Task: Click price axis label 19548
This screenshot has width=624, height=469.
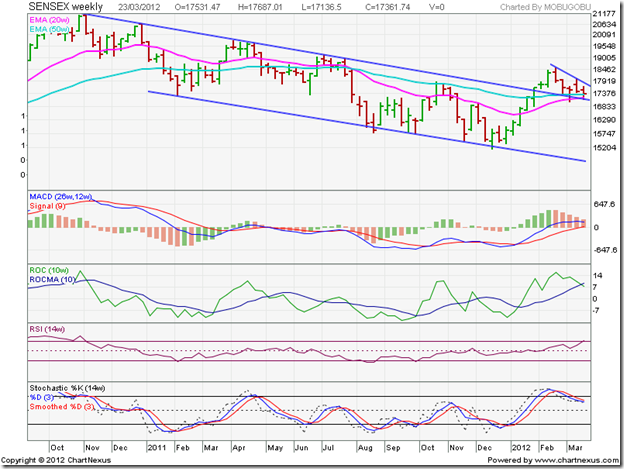Action: click(x=604, y=46)
